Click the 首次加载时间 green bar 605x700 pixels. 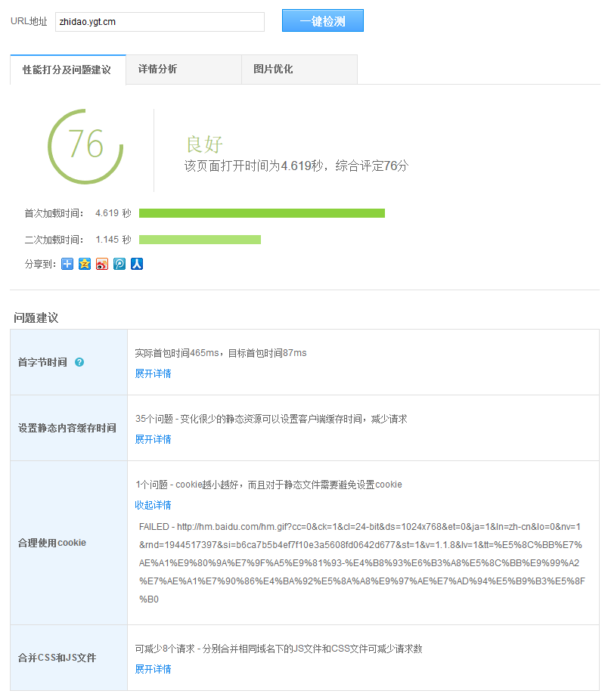[x=262, y=213]
